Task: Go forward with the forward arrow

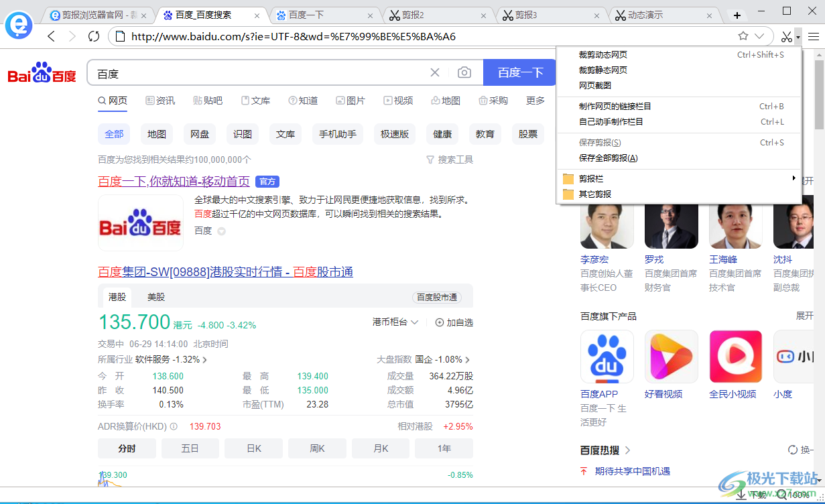Action: [x=72, y=36]
